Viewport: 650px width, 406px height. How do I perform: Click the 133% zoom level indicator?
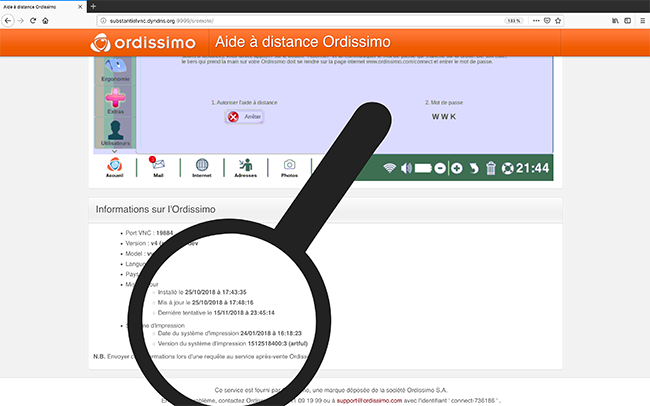[514, 21]
